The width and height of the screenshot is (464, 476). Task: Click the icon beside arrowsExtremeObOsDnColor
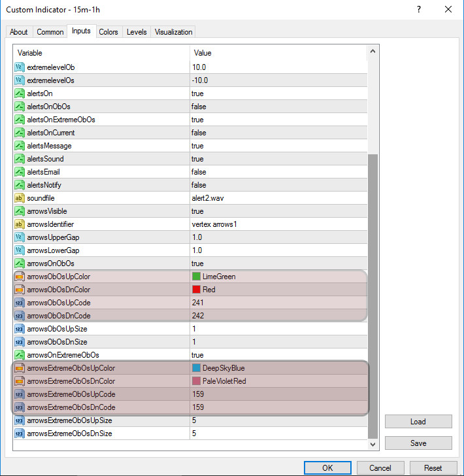19,381
